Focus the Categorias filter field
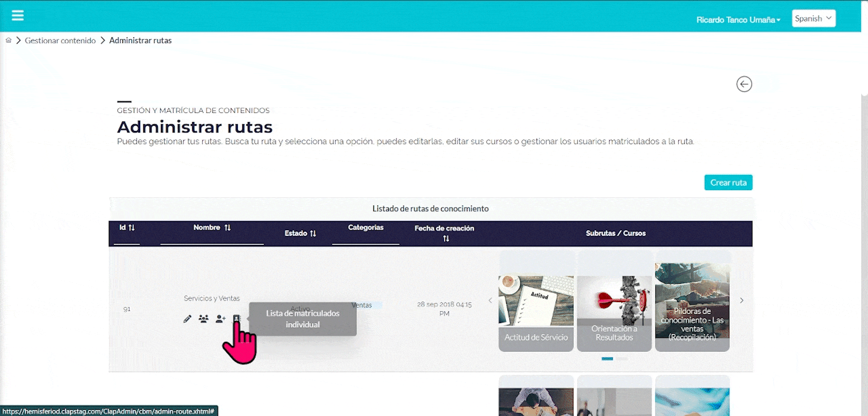This screenshot has width=868, height=416. coord(366,239)
